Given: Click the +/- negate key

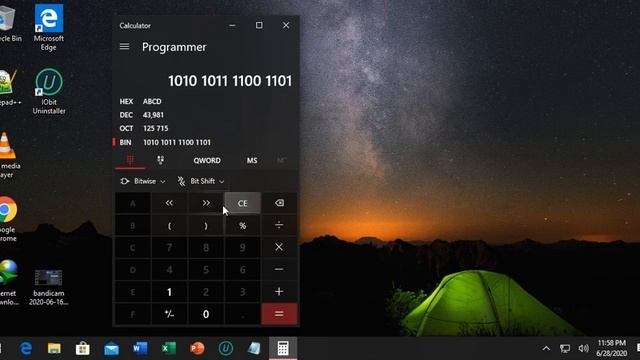Looking at the screenshot, I should click(169, 314).
